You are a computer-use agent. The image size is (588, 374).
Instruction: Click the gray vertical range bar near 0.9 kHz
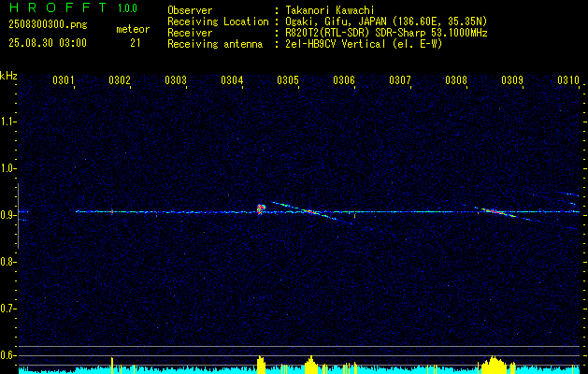pos(18,216)
